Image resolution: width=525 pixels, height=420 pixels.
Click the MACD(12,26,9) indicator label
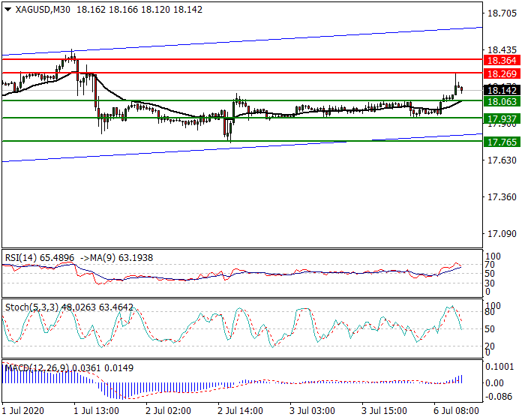(x=37, y=368)
